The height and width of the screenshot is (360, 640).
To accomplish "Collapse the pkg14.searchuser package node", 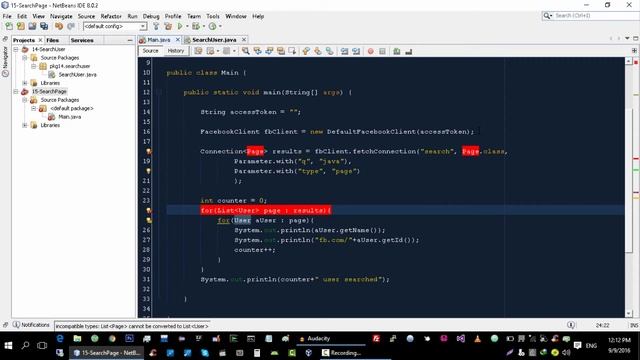I will 34,66.
